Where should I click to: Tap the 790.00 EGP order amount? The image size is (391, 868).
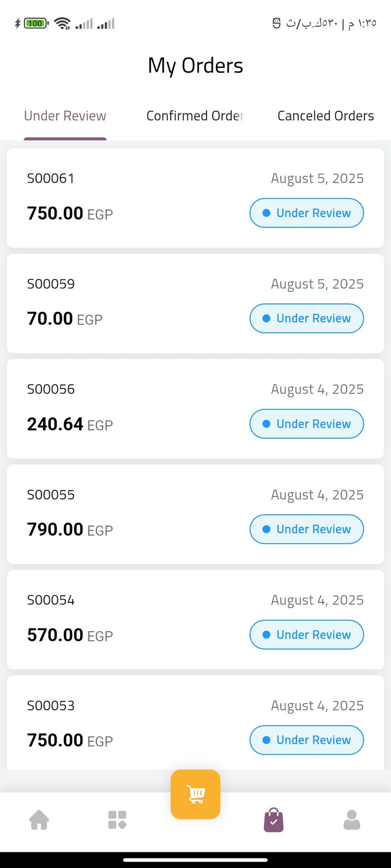pos(70,529)
